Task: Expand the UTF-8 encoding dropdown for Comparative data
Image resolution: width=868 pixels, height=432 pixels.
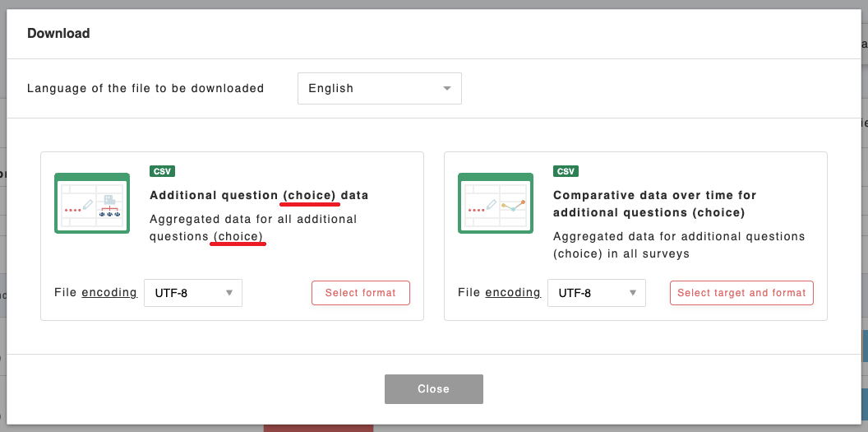Action: [x=597, y=293]
